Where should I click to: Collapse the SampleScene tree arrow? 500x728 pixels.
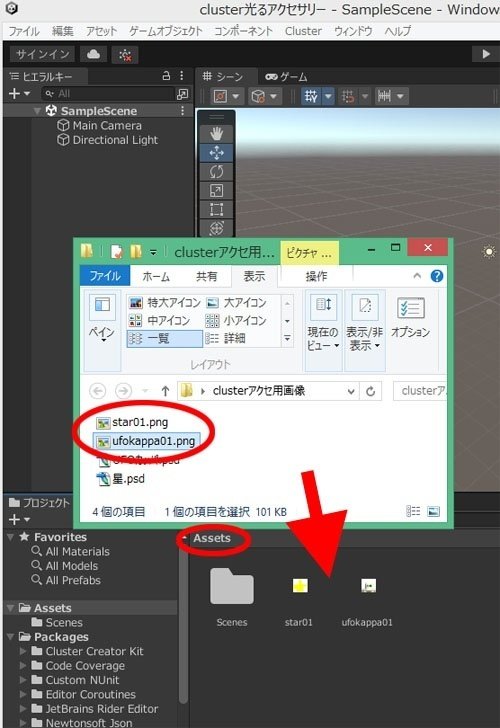(x=38, y=111)
